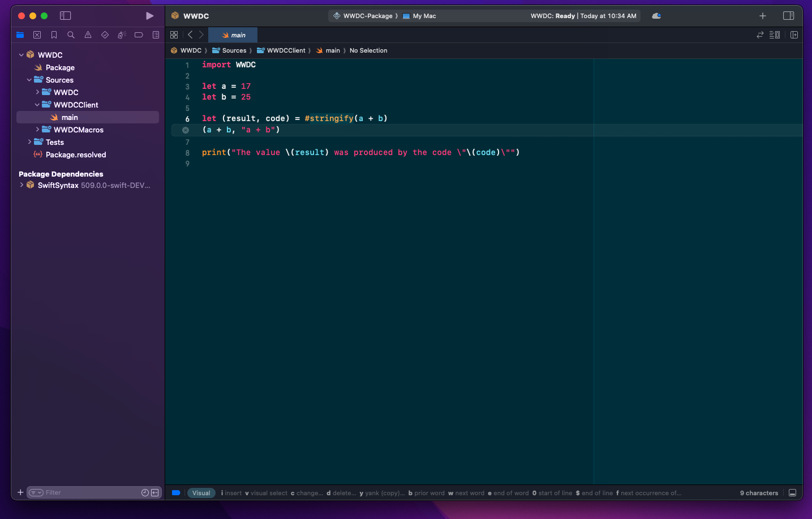Enable code review mode
Screen dimensions: 812x519
click(x=760, y=35)
